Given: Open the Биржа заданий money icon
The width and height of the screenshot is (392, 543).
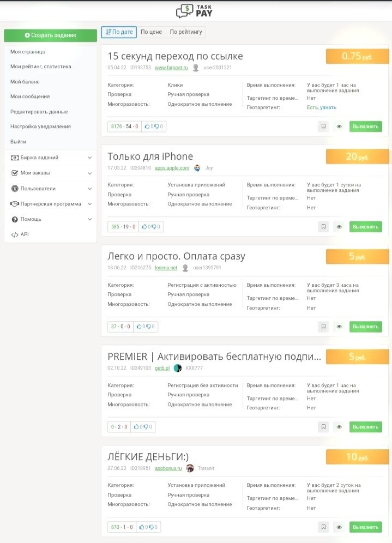Looking at the screenshot, I should point(15,158).
